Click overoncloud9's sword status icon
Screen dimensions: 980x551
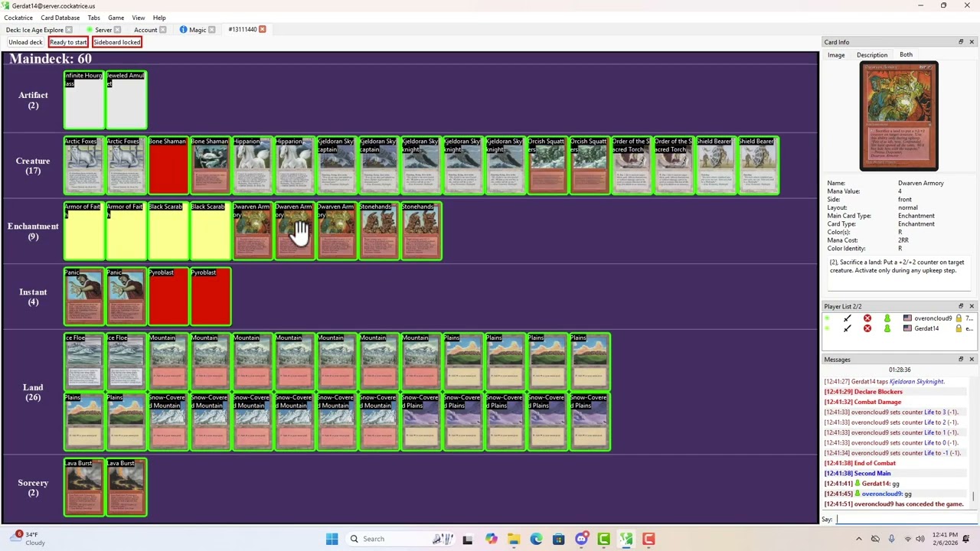click(x=847, y=318)
